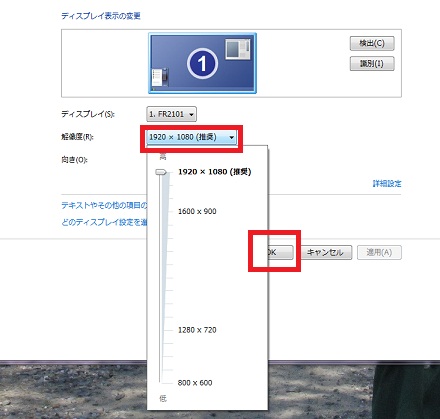The image size is (440, 419).
Task: Click the resolution slider handle
Action: coord(161,172)
